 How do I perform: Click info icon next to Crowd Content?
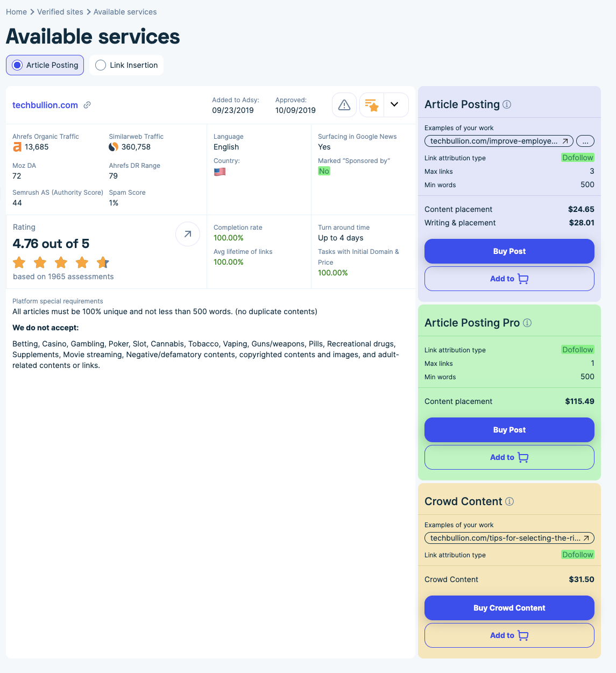coord(509,501)
